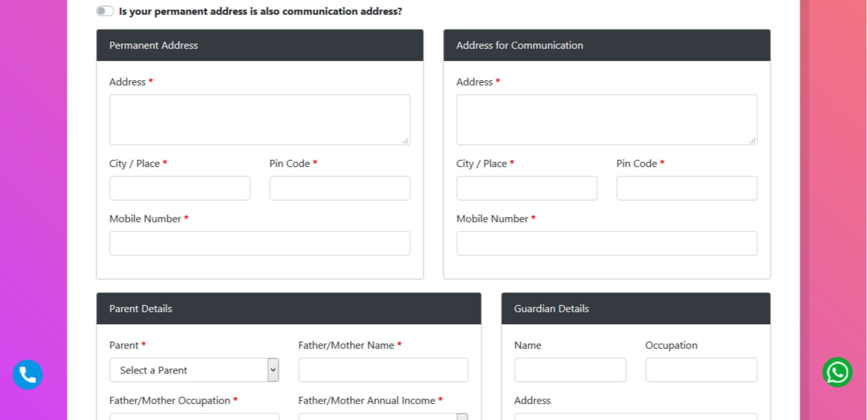The width and height of the screenshot is (868, 420).
Task: Click the Communication Address text area
Action: coord(607,120)
